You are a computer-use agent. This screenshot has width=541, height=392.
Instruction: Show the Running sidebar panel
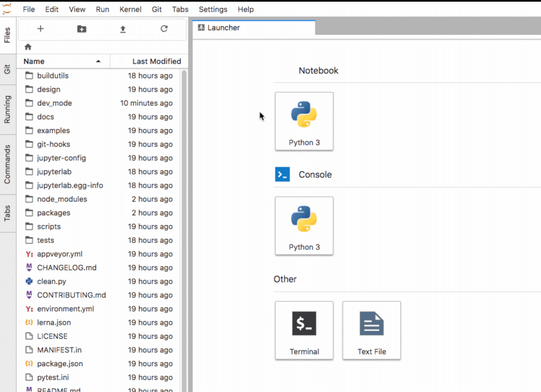[x=7, y=109]
